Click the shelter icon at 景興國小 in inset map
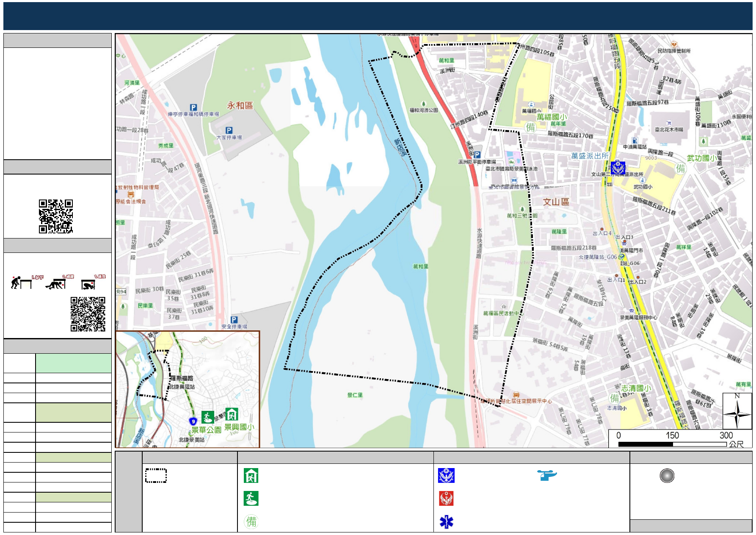This screenshot has height=535, width=756. 232,414
